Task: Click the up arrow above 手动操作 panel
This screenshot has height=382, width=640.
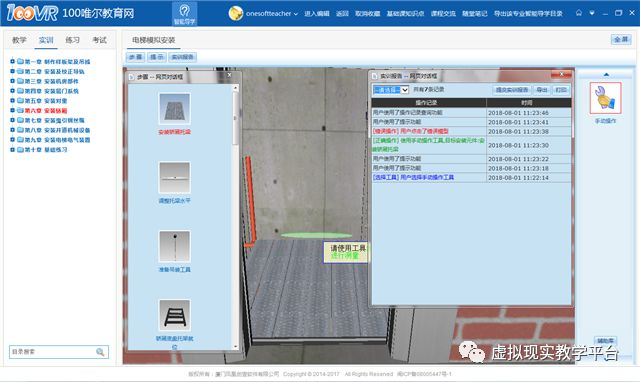Action: tap(606, 75)
